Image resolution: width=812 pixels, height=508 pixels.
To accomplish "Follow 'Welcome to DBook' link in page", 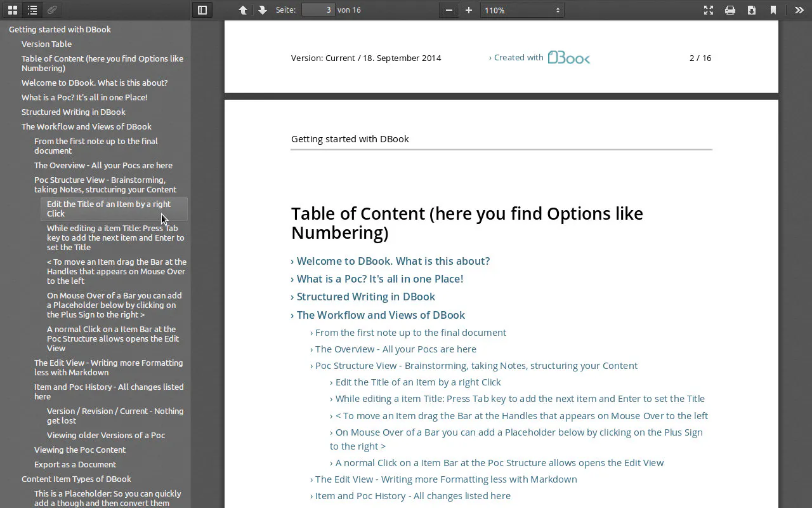I will click(390, 261).
